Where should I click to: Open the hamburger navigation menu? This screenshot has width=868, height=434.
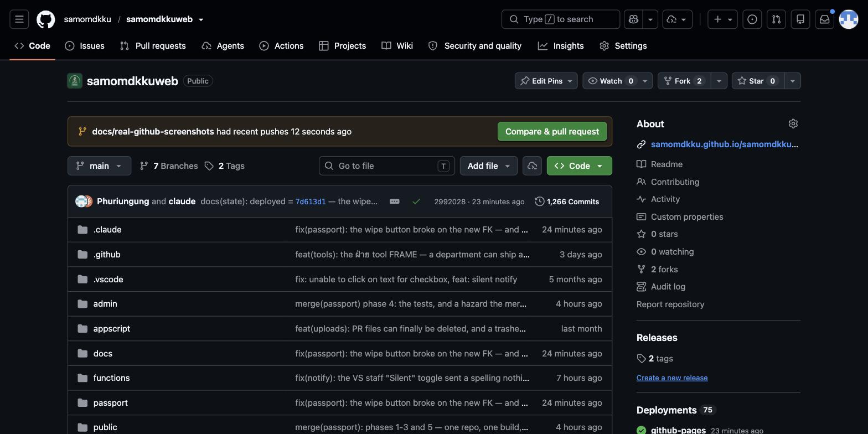[x=19, y=19]
